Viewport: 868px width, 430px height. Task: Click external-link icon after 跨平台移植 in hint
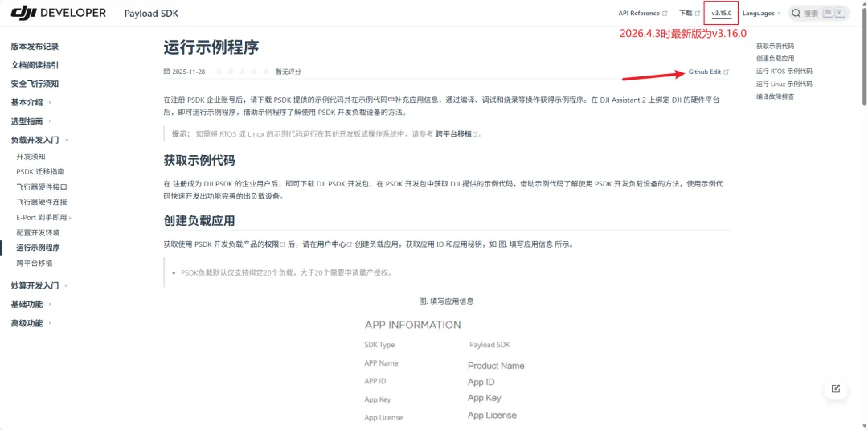tap(475, 134)
